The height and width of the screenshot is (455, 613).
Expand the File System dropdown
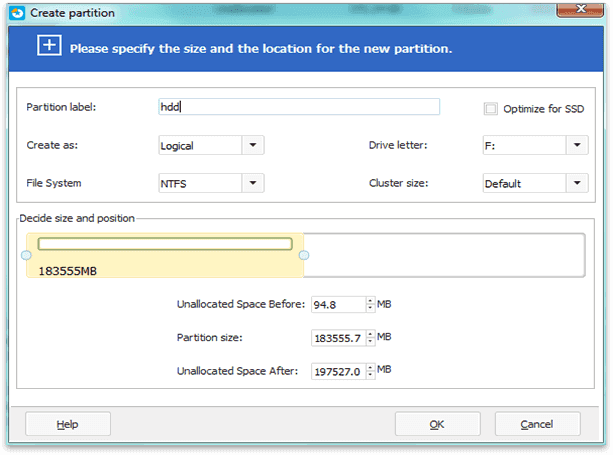pos(253,183)
